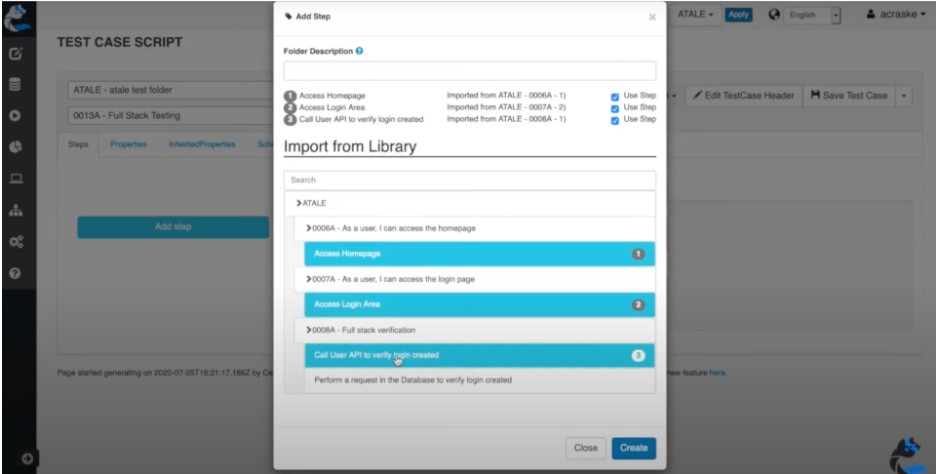Uncheck Use Step for Access Login Area
Viewport: 936px width, 474px height.
click(x=615, y=108)
